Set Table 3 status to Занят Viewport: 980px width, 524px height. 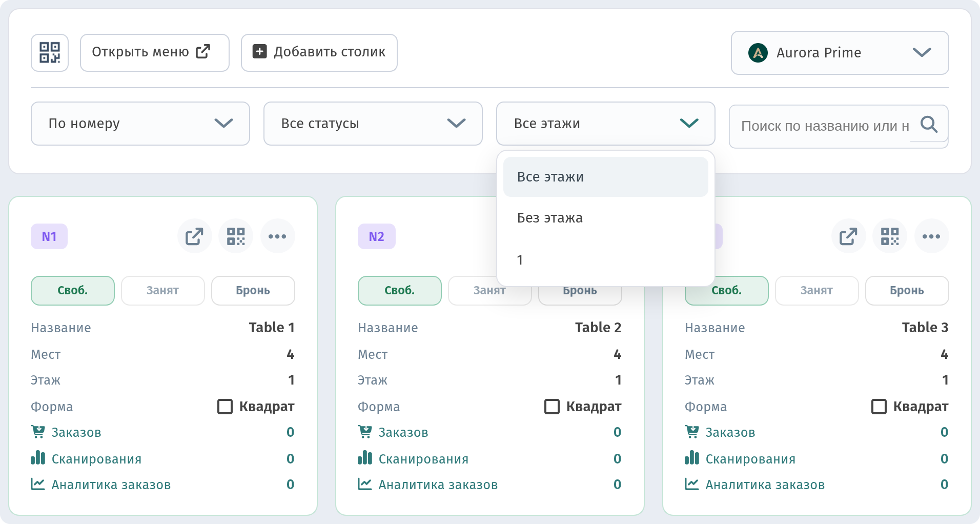817,291
